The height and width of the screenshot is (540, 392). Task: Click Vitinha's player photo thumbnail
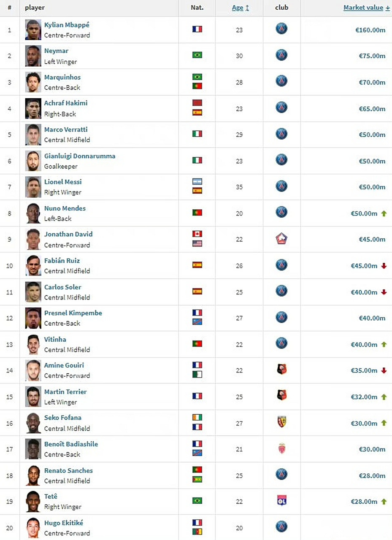point(33,344)
